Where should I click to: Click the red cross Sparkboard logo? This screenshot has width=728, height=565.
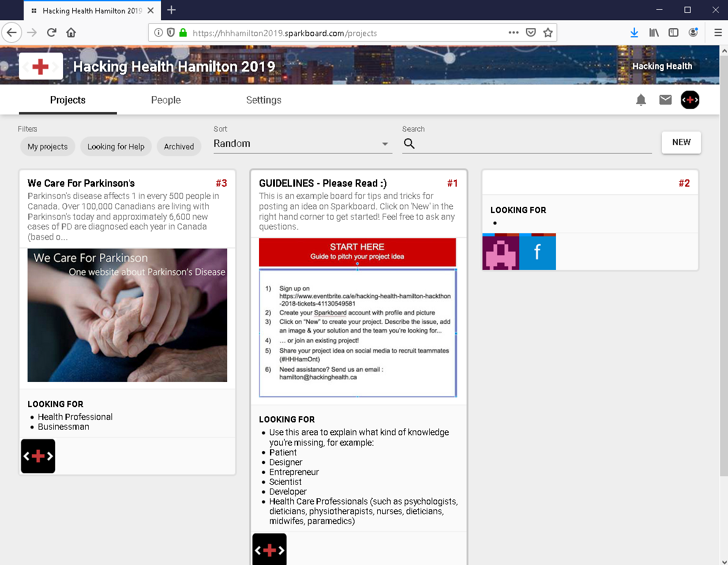[x=41, y=66]
